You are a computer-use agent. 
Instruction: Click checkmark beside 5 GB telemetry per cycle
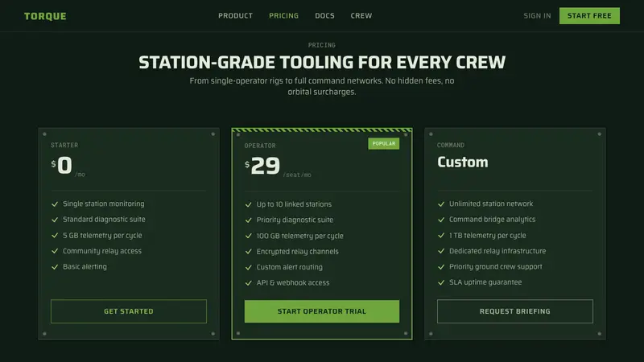(x=55, y=235)
